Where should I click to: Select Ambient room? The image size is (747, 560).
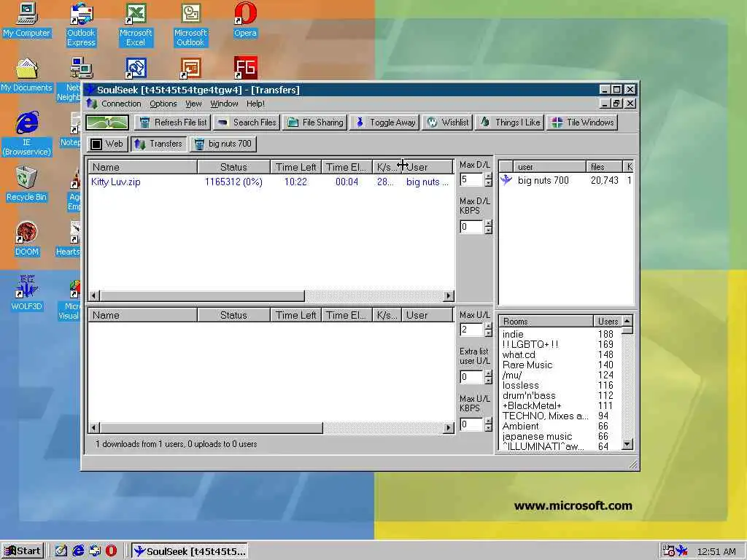click(x=521, y=426)
